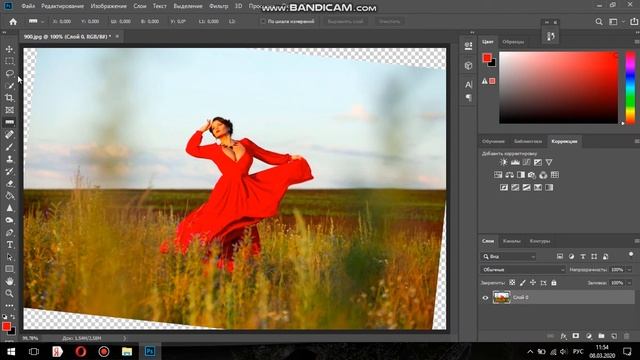Viewport: 640px width, 360px height.
Task: Select the Rectangle shape tool
Action: tap(9, 269)
